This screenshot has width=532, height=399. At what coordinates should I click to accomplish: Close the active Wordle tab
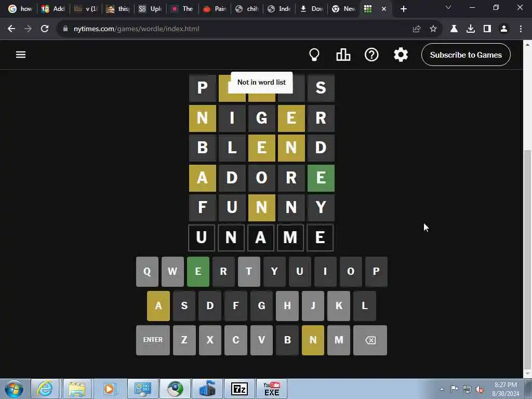[x=384, y=9]
